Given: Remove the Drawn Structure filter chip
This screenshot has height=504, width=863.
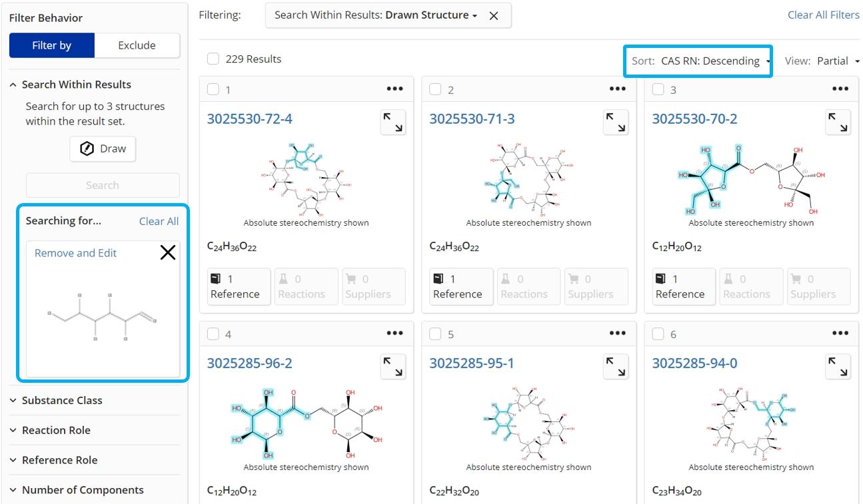Looking at the screenshot, I should click(494, 16).
